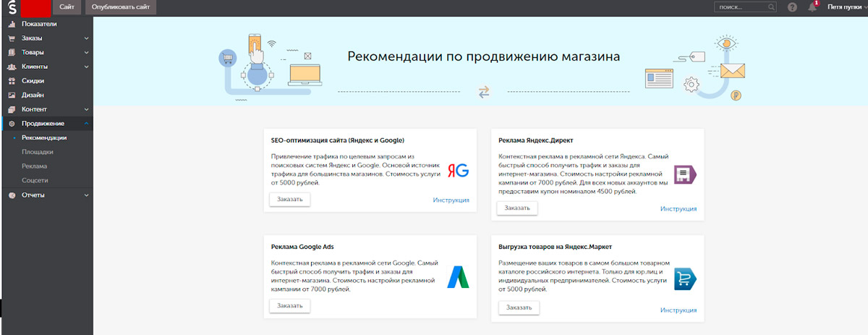Open Инструкция link in SEO-оптимизация card
The width and height of the screenshot is (868, 335).
point(451,200)
